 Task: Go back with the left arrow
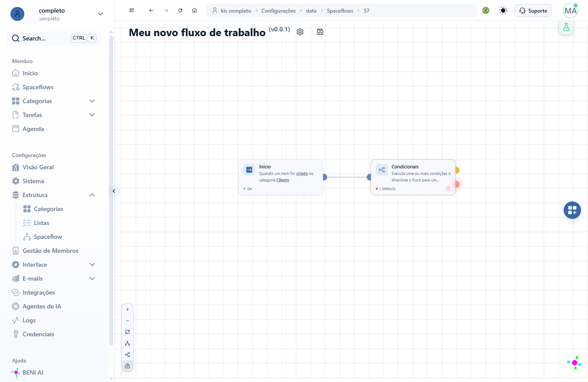(x=151, y=10)
